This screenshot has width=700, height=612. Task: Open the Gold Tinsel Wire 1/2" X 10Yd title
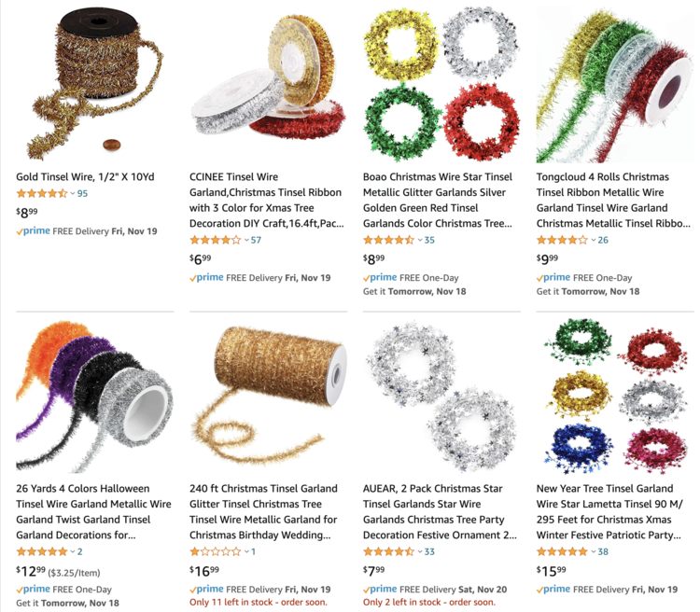click(85, 176)
